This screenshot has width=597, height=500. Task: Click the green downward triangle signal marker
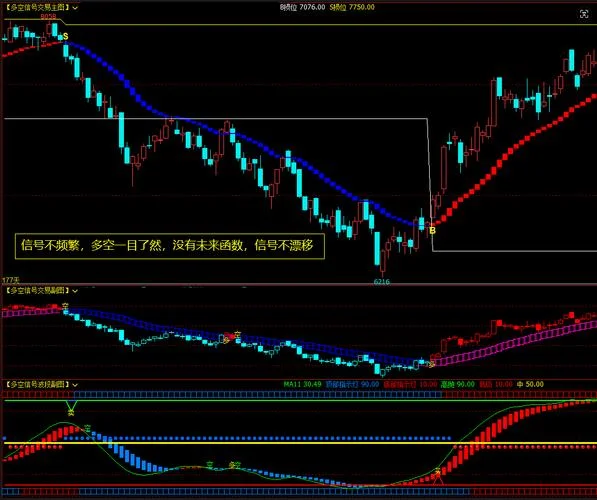(x=71, y=405)
